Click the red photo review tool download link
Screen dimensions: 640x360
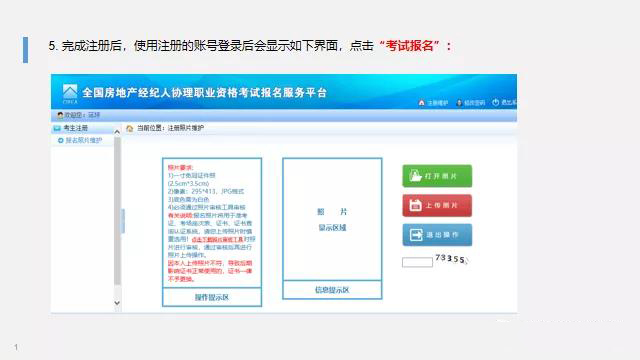217,240
